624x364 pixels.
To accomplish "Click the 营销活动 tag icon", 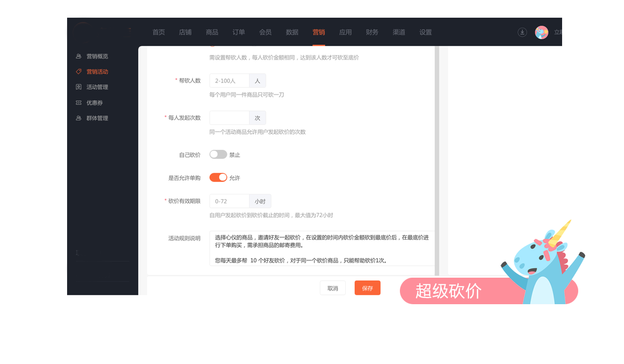I will click(79, 72).
